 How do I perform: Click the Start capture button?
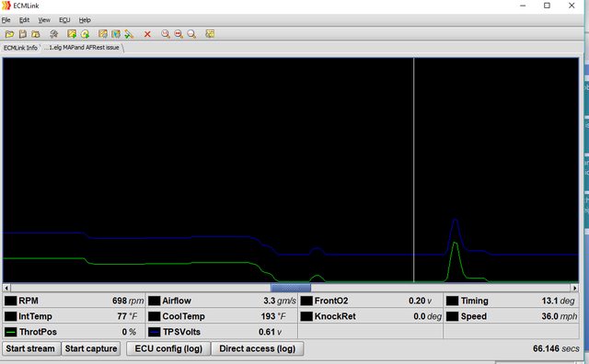91,348
